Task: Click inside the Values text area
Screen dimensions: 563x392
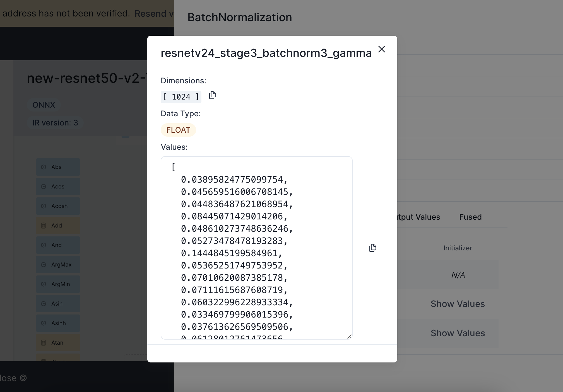Action: coord(256,248)
